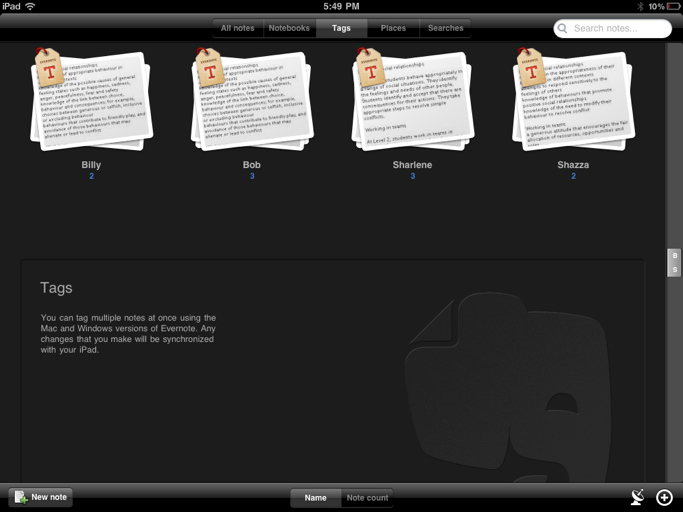Click the Search notes field
The image size is (683, 512).
612,29
